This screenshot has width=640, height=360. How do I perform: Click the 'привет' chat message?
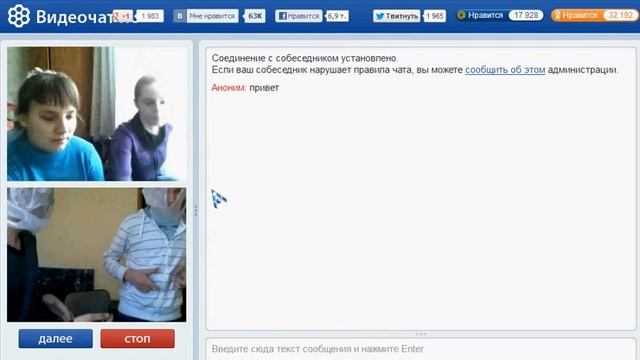(x=264, y=88)
